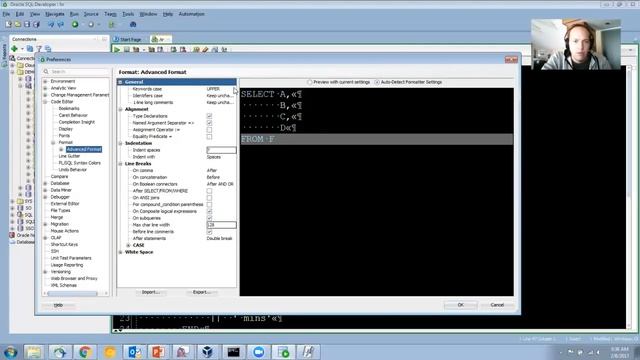This screenshot has width=640, height=360.
Task: Open Keywords case UPPER dropdown
Action: point(220,89)
